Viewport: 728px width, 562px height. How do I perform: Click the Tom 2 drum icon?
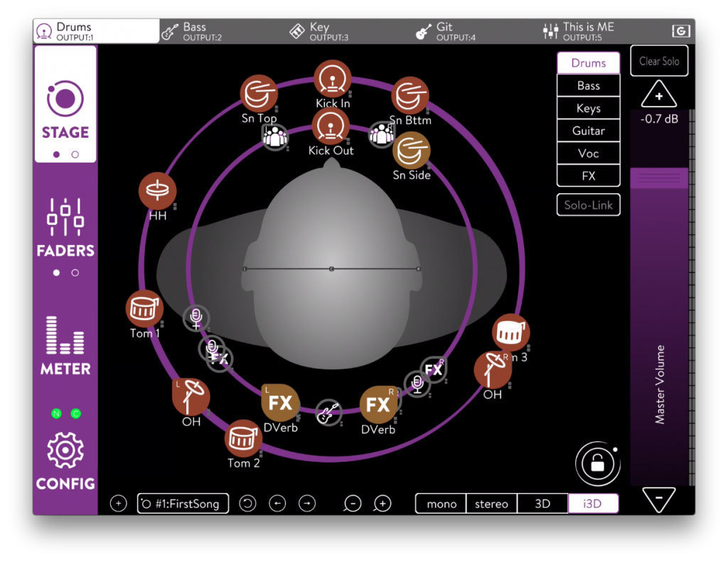coord(243,438)
